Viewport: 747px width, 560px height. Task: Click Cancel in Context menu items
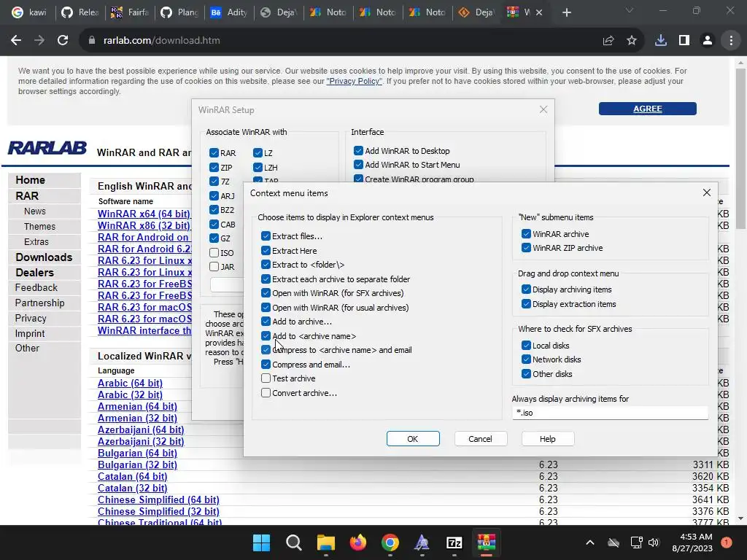click(x=480, y=438)
